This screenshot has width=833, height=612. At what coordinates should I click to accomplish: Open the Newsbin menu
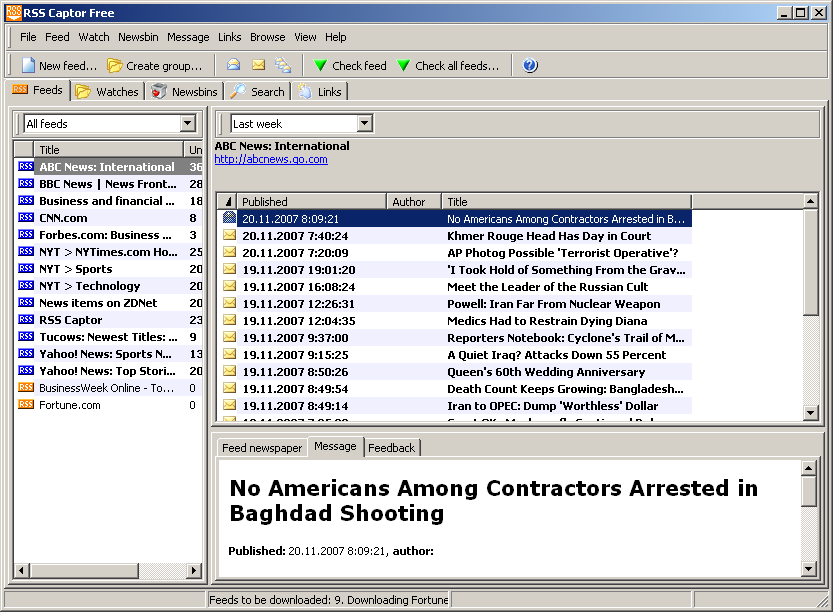138,37
